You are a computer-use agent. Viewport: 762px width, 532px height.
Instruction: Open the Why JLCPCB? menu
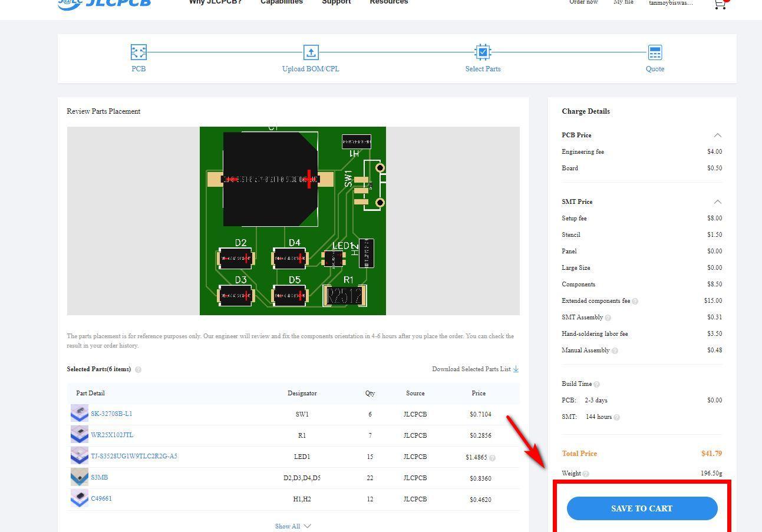[x=215, y=2]
